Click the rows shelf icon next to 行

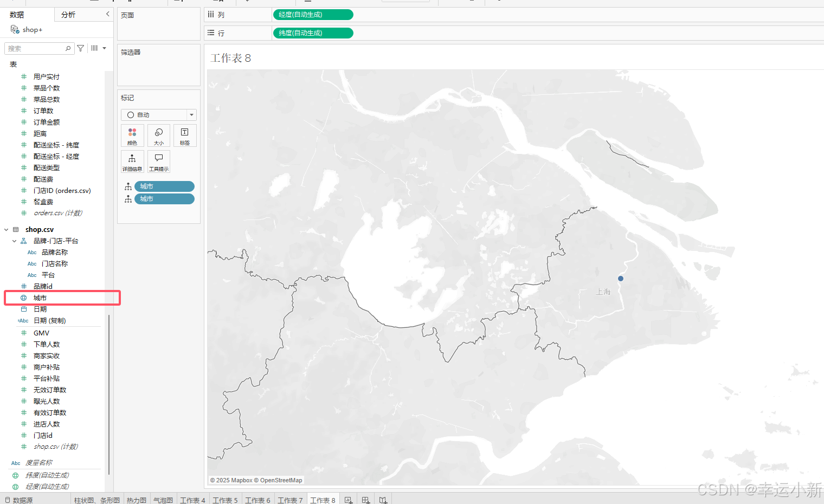tap(211, 33)
